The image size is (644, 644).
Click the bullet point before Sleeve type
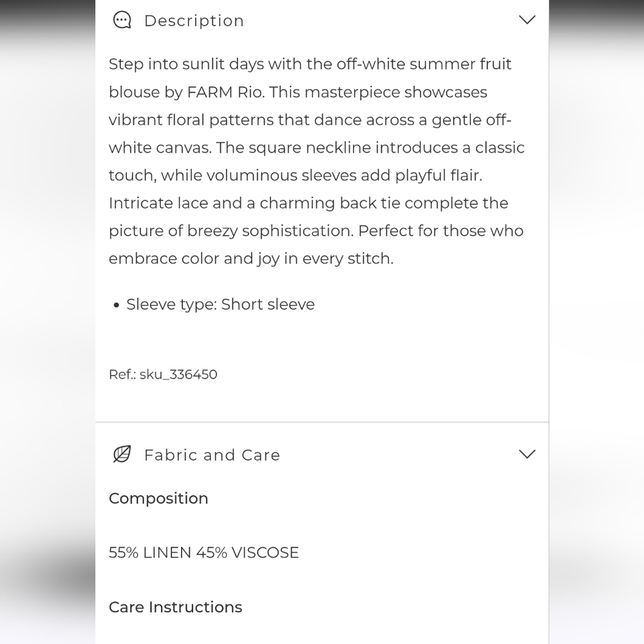tap(116, 305)
